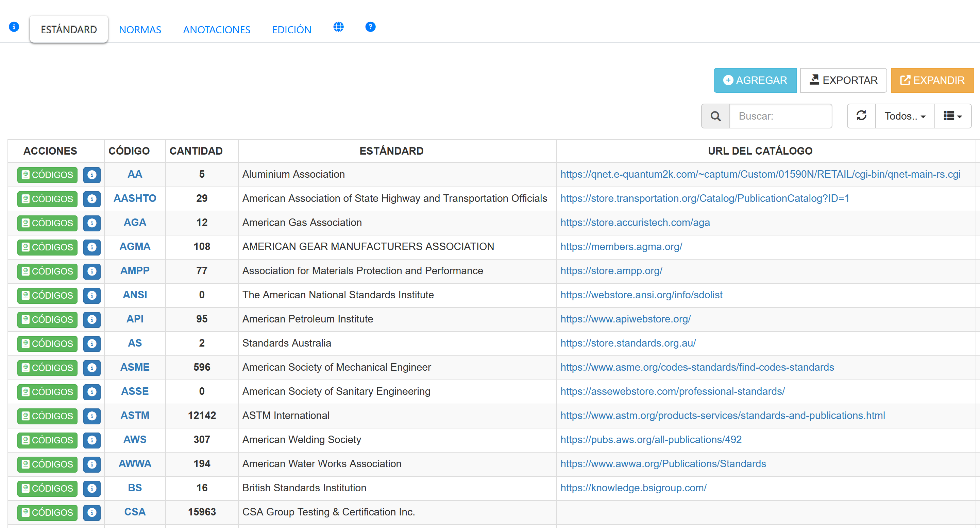Click the quantity cell '12142'
Viewport: 980px width, 528px height.
[x=202, y=416]
